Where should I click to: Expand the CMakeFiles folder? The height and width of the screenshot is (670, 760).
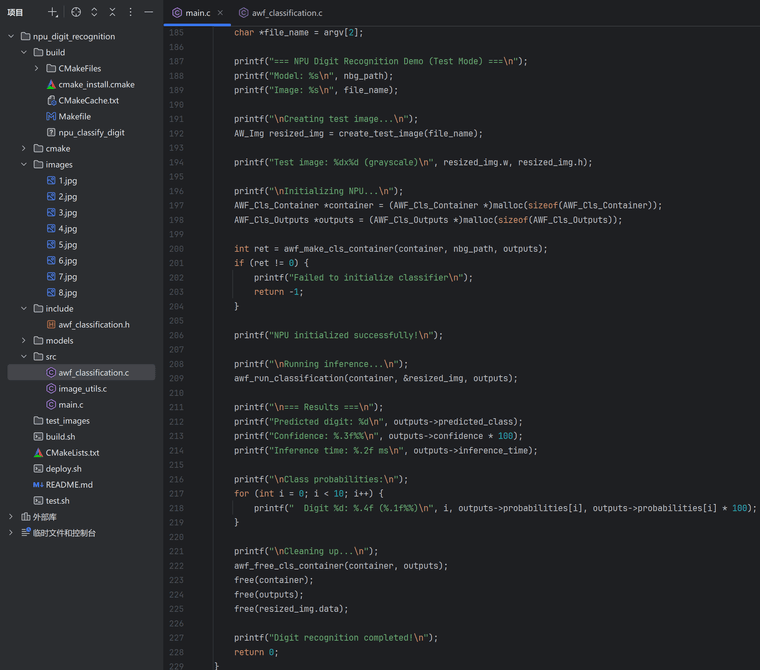pyautogui.click(x=36, y=68)
